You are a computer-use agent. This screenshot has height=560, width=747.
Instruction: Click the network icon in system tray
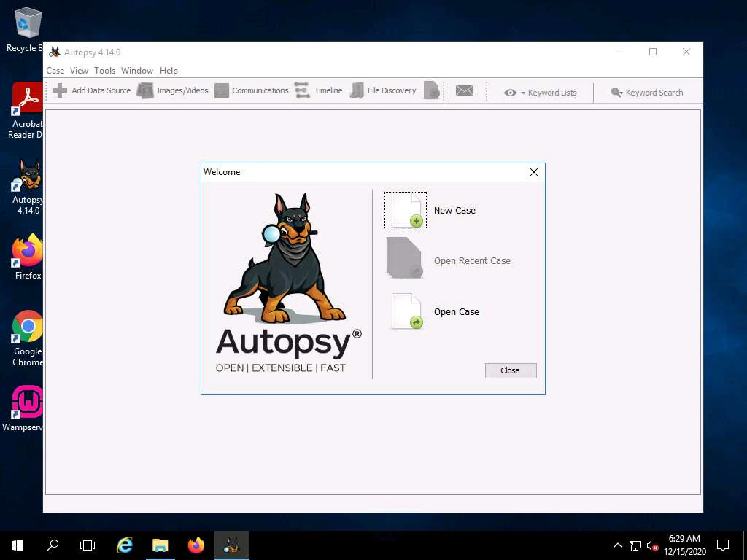coord(635,545)
